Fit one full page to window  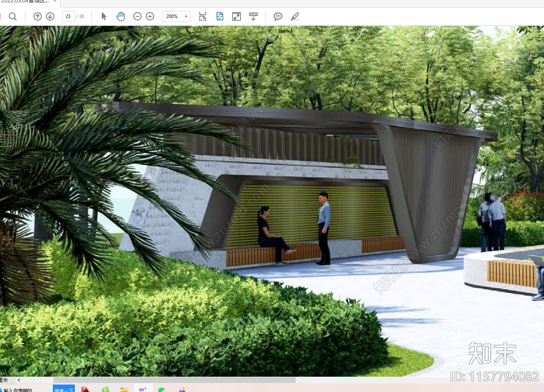click(x=220, y=16)
